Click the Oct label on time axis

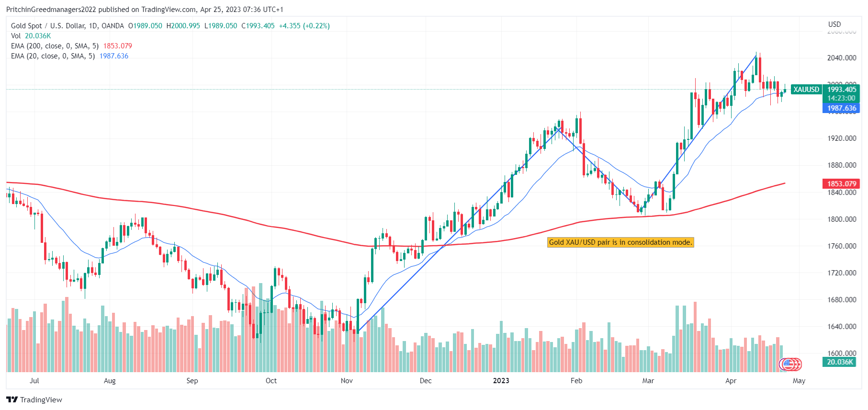point(271,381)
